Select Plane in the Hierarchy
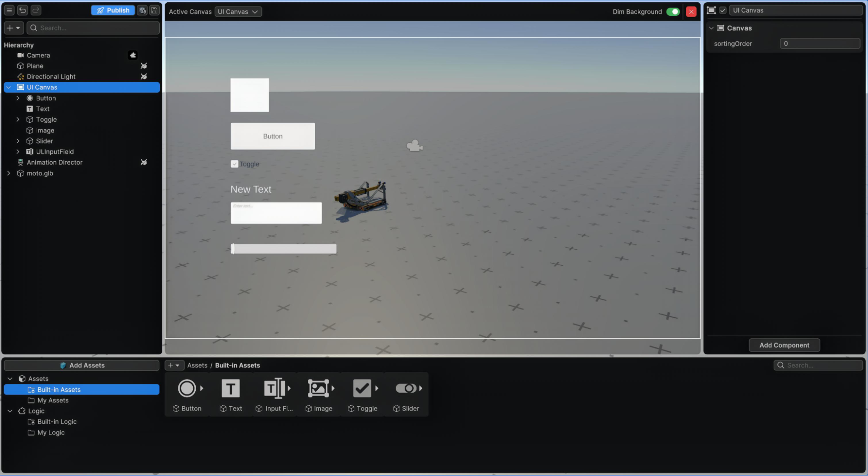 point(35,66)
